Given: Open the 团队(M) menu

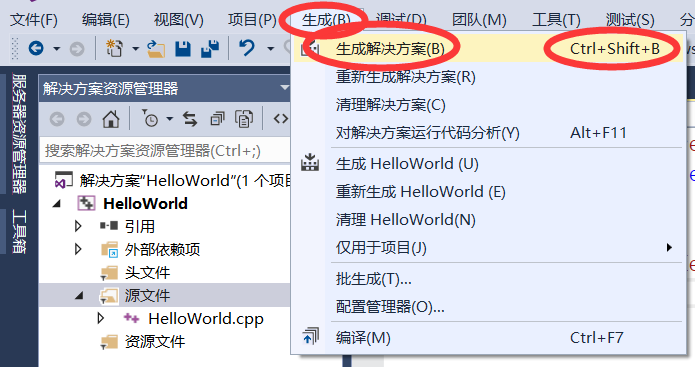Looking at the screenshot, I should click(x=479, y=20).
